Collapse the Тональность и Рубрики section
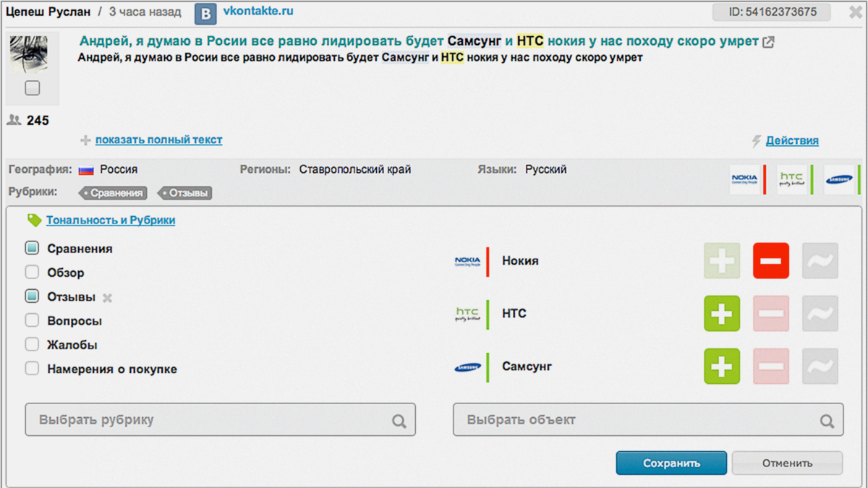The height and width of the screenshot is (488, 868). pos(111,220)
